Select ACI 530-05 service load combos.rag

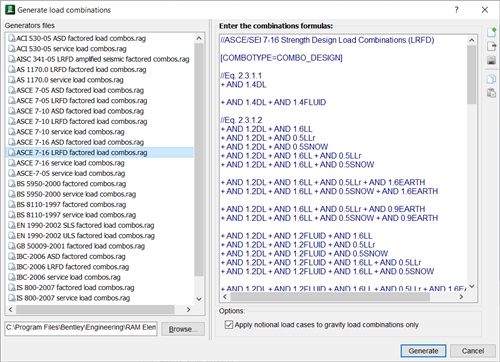coord(71,49)
